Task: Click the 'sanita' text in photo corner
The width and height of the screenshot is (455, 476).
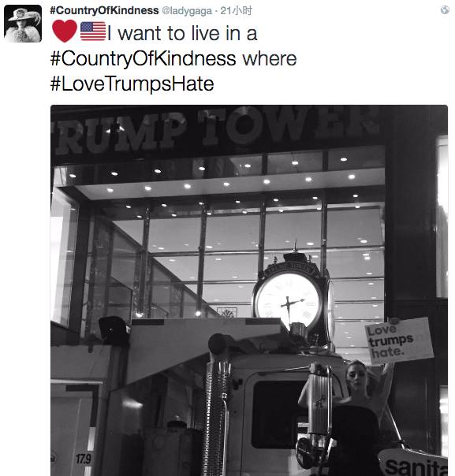Action: coord(416,467)
